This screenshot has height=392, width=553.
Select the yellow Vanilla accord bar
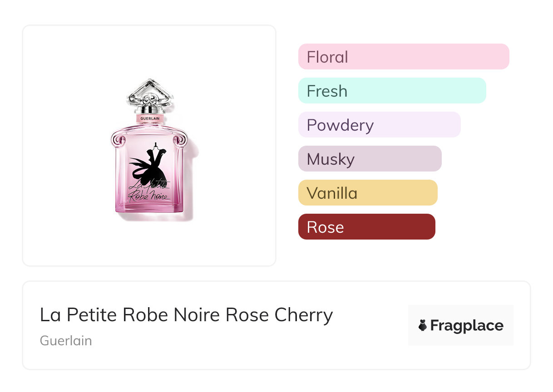click(x=368, y=193)
